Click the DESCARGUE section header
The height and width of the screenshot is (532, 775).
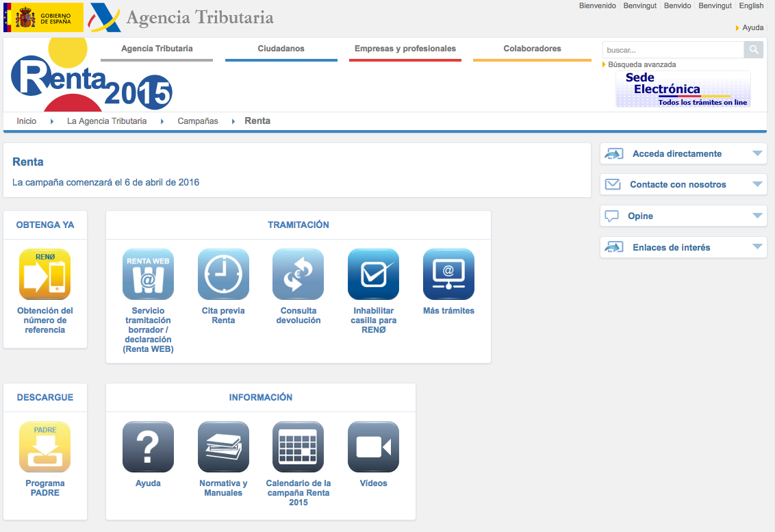45,398
